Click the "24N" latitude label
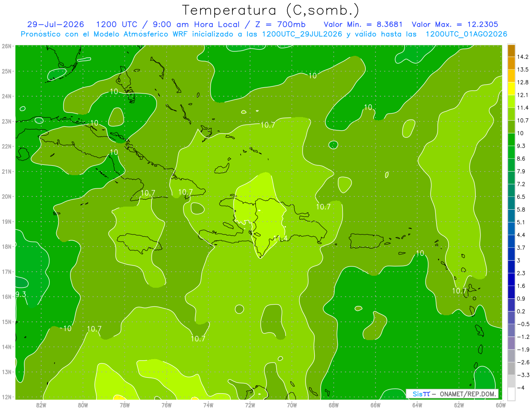The height and width of the screenshot is (411, 532). [x=6, y=96]
